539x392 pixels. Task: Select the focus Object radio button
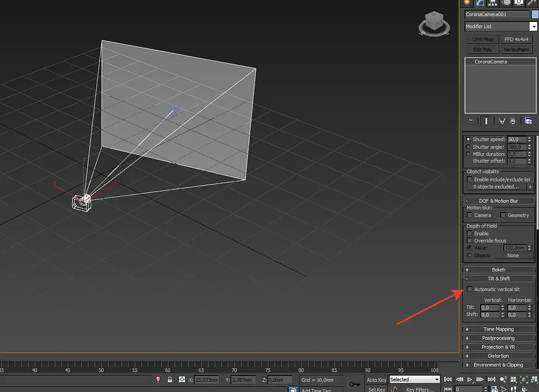click(x=470, y=255)
